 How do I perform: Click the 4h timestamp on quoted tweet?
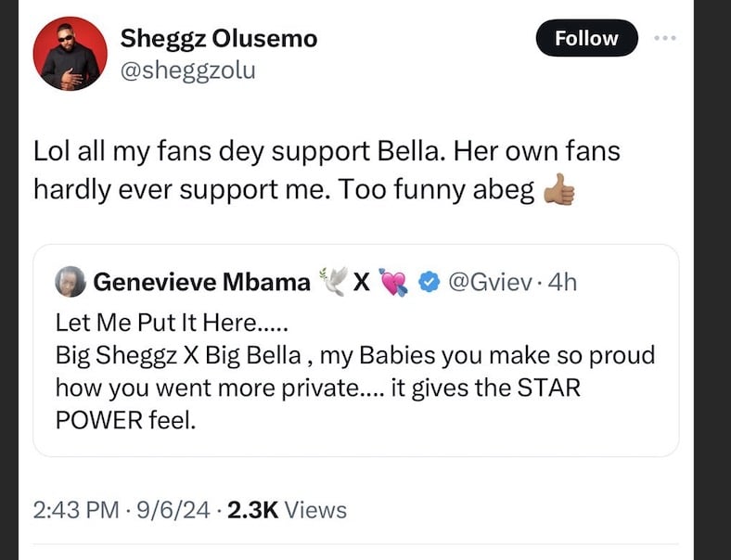562,282
